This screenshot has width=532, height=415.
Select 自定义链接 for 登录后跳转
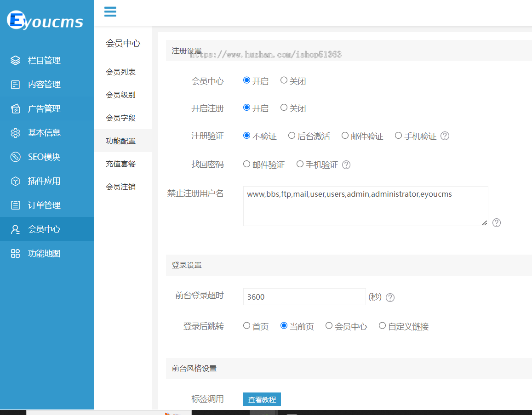coord(383,326)
